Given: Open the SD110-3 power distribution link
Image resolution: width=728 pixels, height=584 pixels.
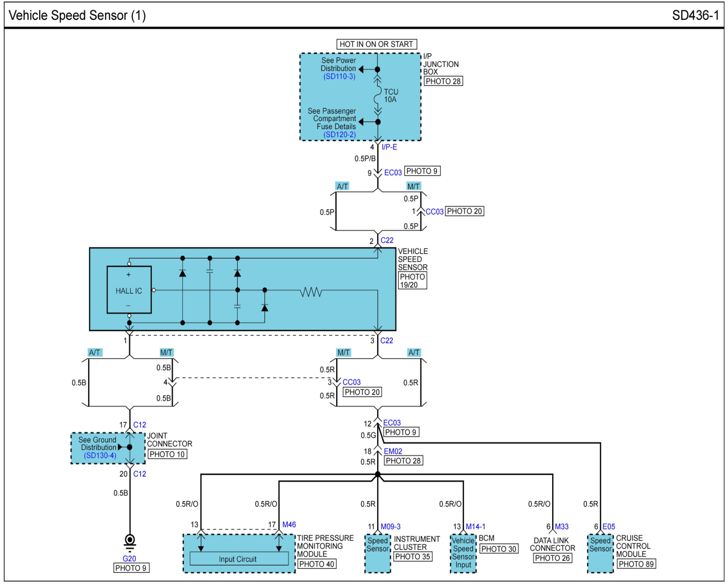Looking at the screenshot, I should point(339,77).
